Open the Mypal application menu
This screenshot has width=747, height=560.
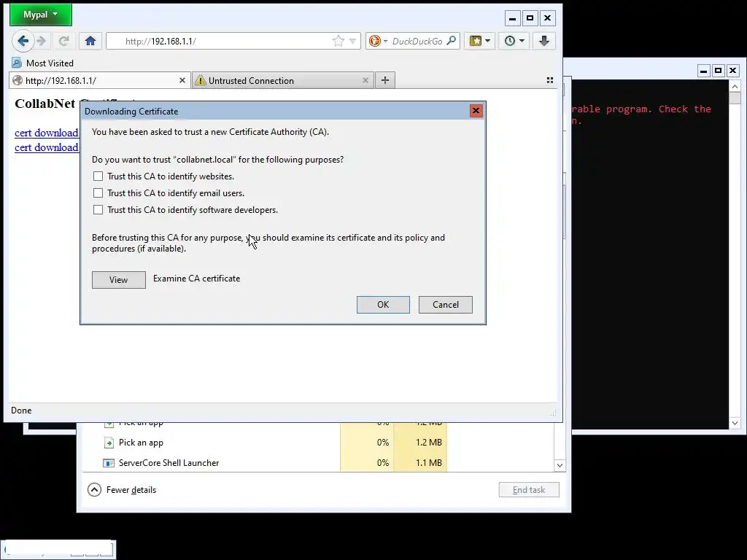[41, 15]
